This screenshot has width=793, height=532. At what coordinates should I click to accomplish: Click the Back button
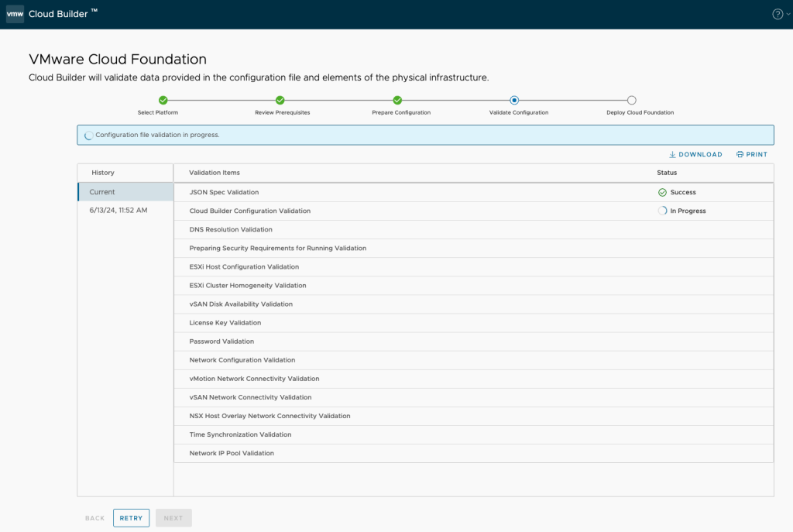[94, 518]
